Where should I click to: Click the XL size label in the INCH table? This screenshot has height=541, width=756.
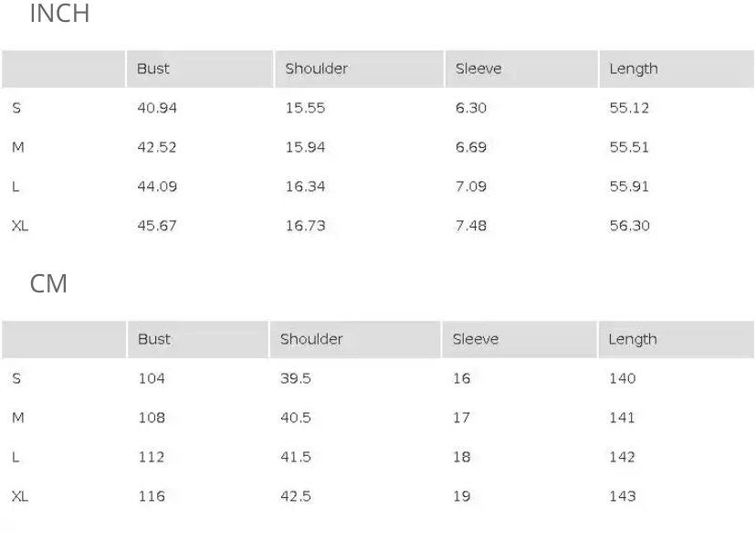[x=20, y=226]
